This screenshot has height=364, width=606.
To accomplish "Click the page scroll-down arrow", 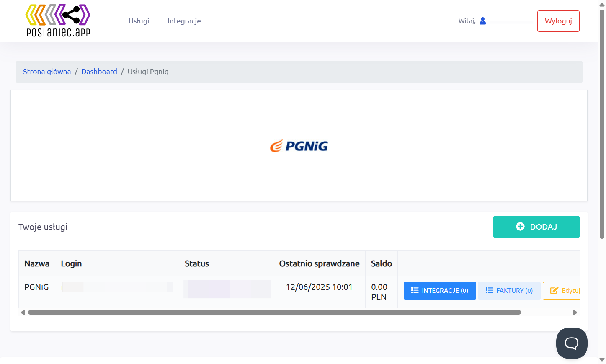I will (x=602, y=360).
